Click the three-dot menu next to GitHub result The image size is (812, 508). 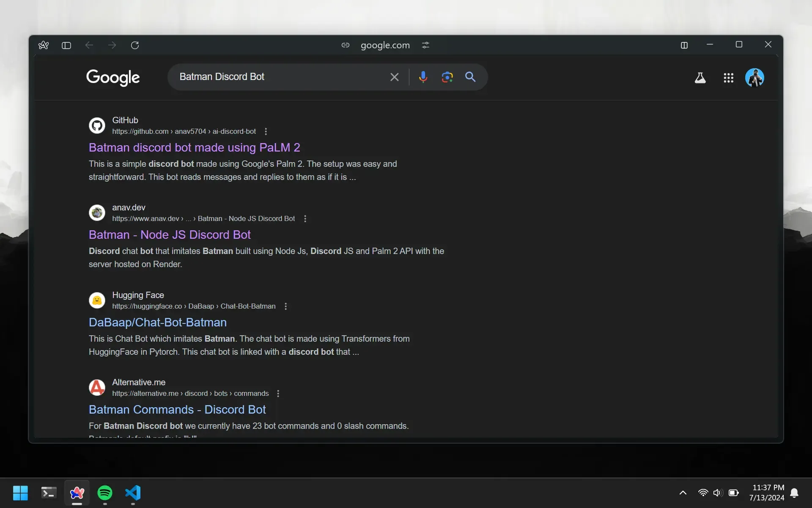[266, 131]
